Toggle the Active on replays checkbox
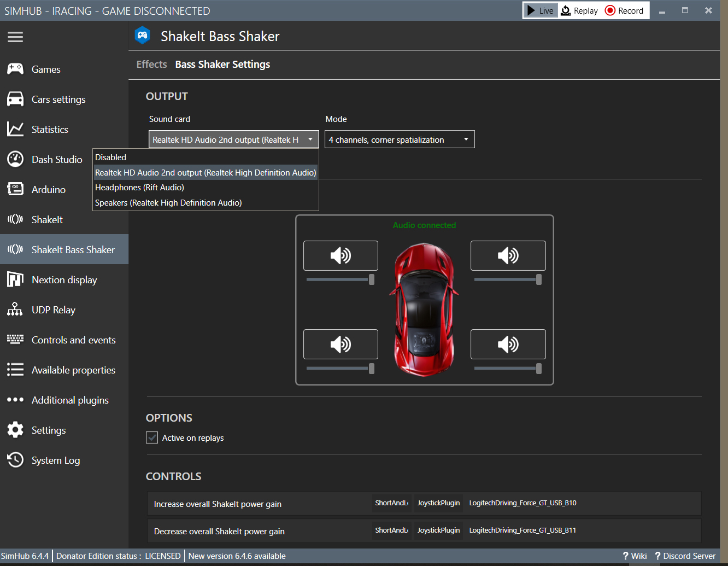The width and height of the screenshot is (728, 566). 152,437
